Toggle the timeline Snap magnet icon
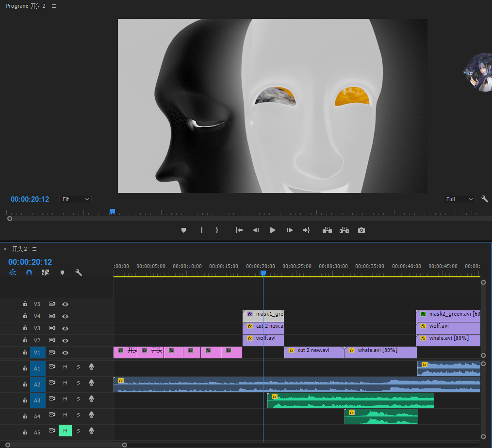Screen dimensions: 492x448 tap(29, 272)
